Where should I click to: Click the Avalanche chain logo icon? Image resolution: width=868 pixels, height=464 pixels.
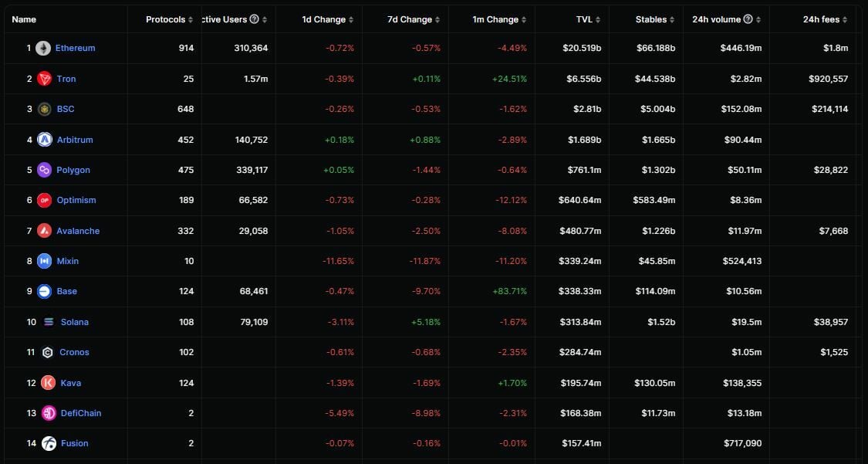(45, 231)
